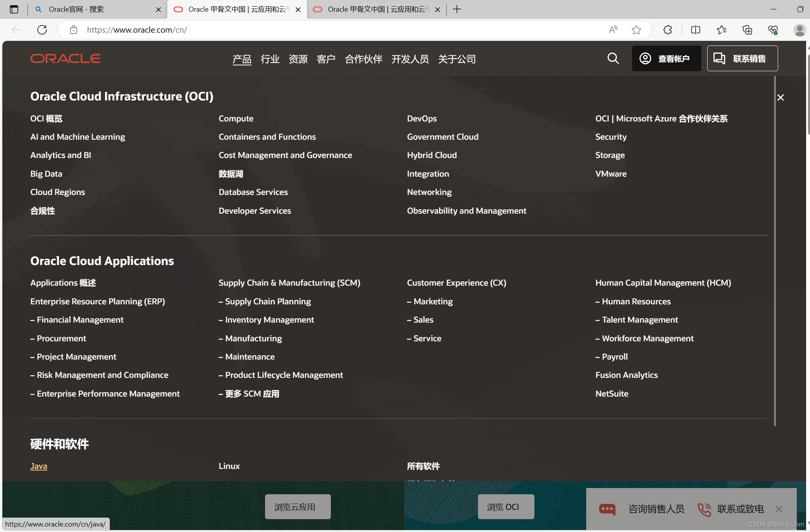
Task: Open the Collections toolbar icon
Action: pyautogui.click(x=747, y=30)
